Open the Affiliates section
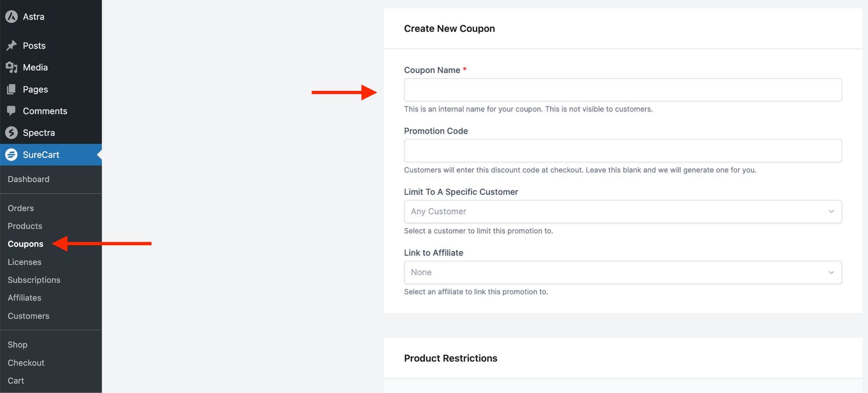Viewport: 868px width, 393px height. point(24,298)
